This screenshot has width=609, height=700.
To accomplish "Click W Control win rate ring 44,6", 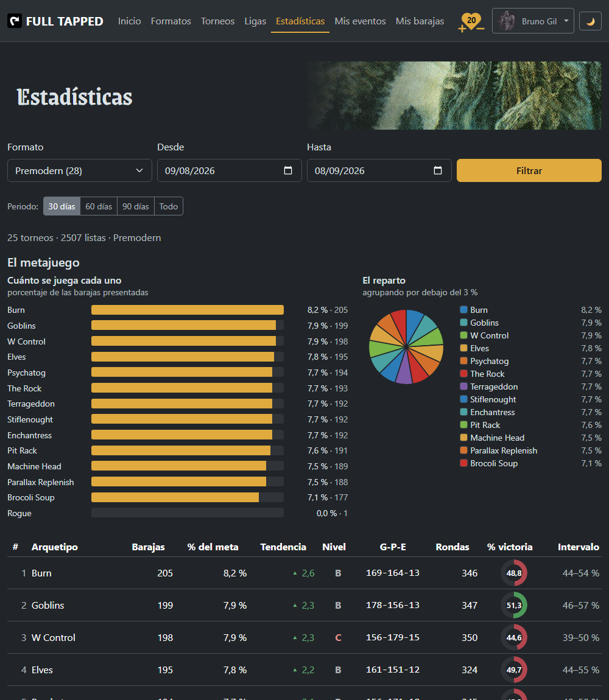I will click(x=514, y=637).
